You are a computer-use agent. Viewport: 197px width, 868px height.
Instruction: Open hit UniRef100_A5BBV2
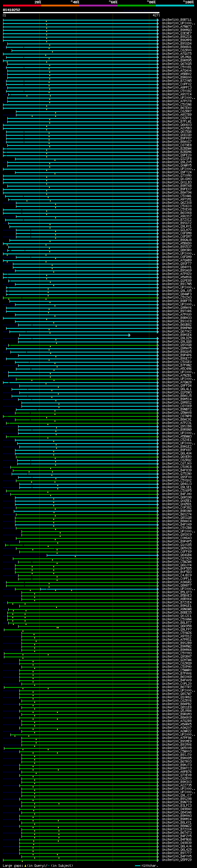tap(176, 74)
